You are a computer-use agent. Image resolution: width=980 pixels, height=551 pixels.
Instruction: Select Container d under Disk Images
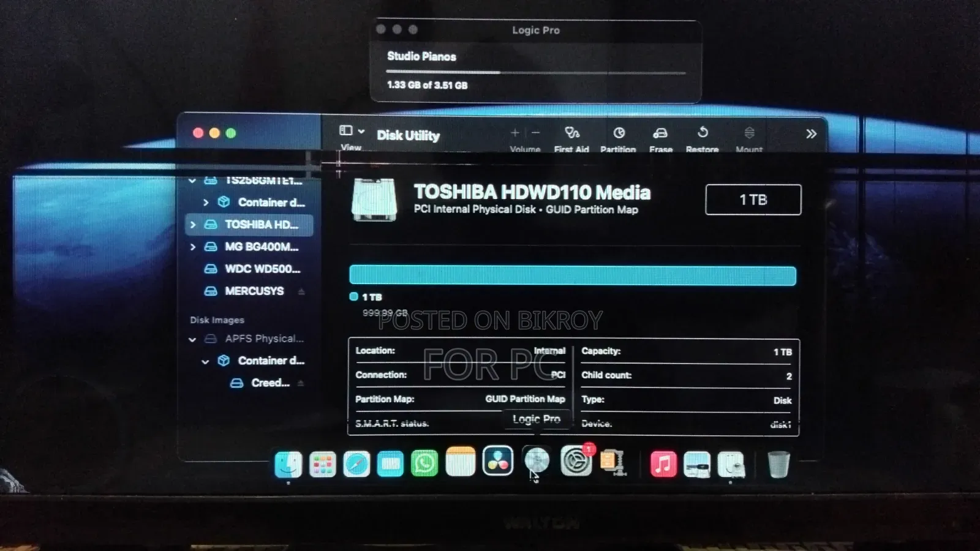tap(262, 361)
